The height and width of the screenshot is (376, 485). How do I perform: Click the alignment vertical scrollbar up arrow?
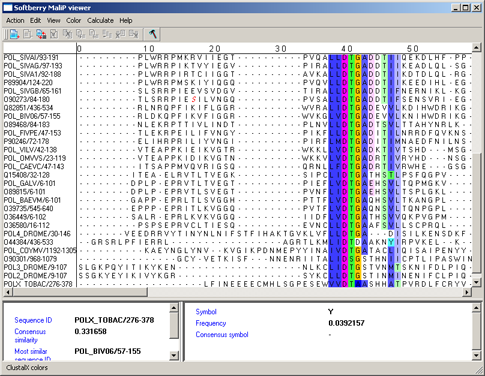[476, 48]
